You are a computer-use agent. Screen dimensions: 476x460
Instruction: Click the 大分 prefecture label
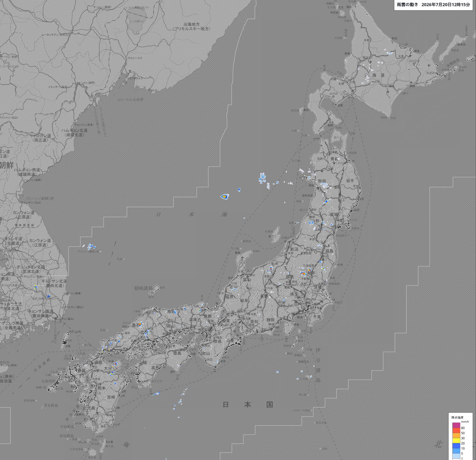pos(108,368)
